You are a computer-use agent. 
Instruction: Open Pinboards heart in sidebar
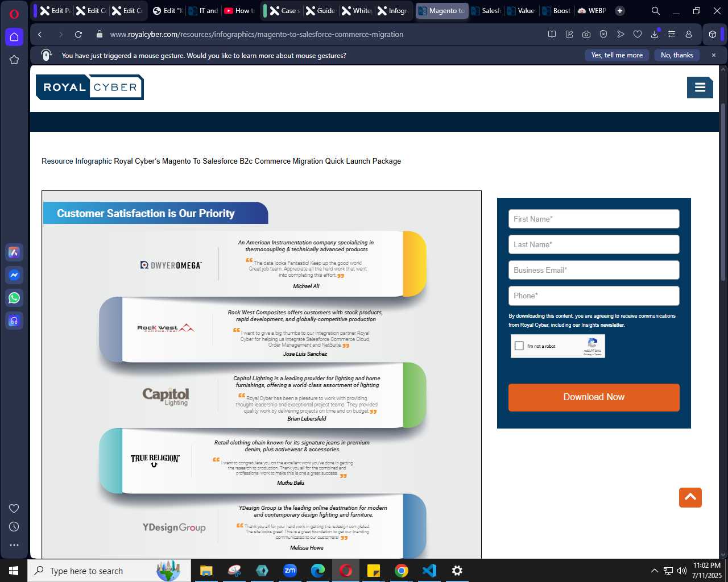[14, 508]
